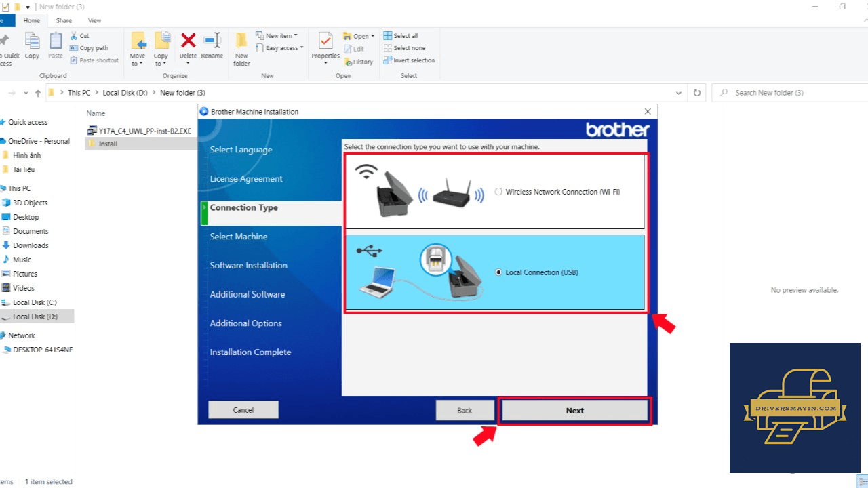Image resolution: width=868 pixels, height=488 pixels.
Task: Cancel the Brother Machine Installation
Action: (x=243, y=409)
